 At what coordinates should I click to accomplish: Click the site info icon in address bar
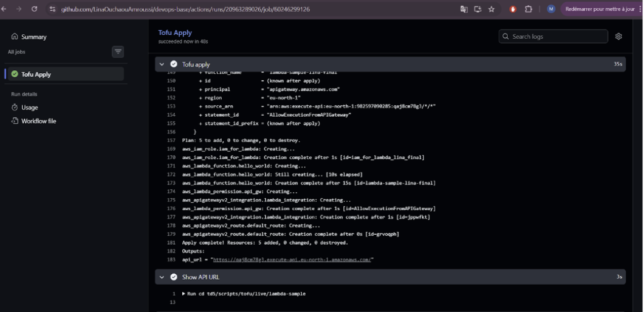pyautogui.click(x=52, y=9)
